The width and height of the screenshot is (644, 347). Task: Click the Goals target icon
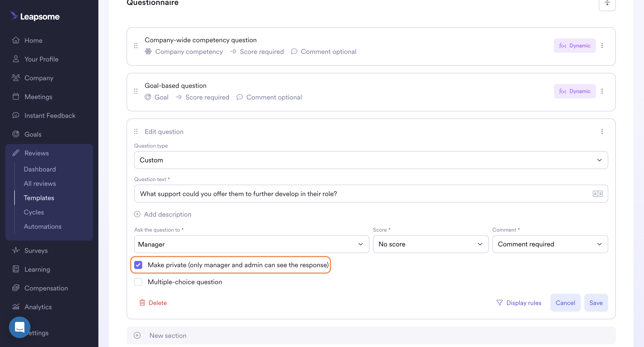[16, 134]
